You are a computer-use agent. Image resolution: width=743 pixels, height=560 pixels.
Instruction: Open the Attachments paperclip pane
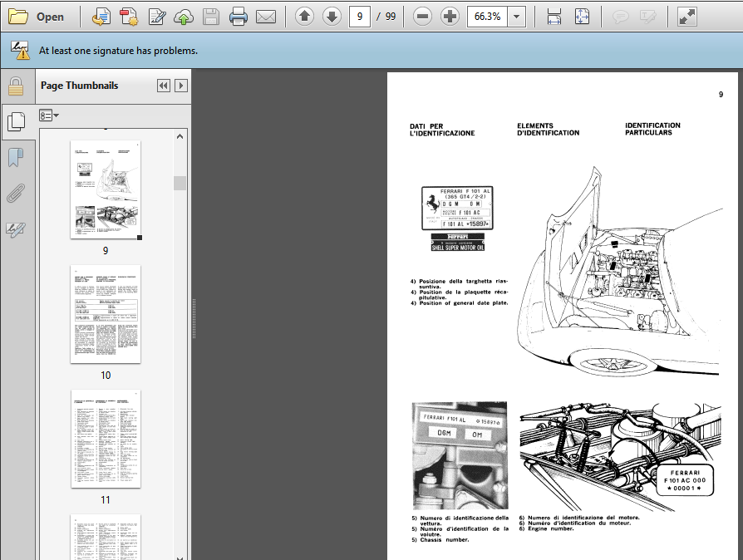click(x=16, y=194)
